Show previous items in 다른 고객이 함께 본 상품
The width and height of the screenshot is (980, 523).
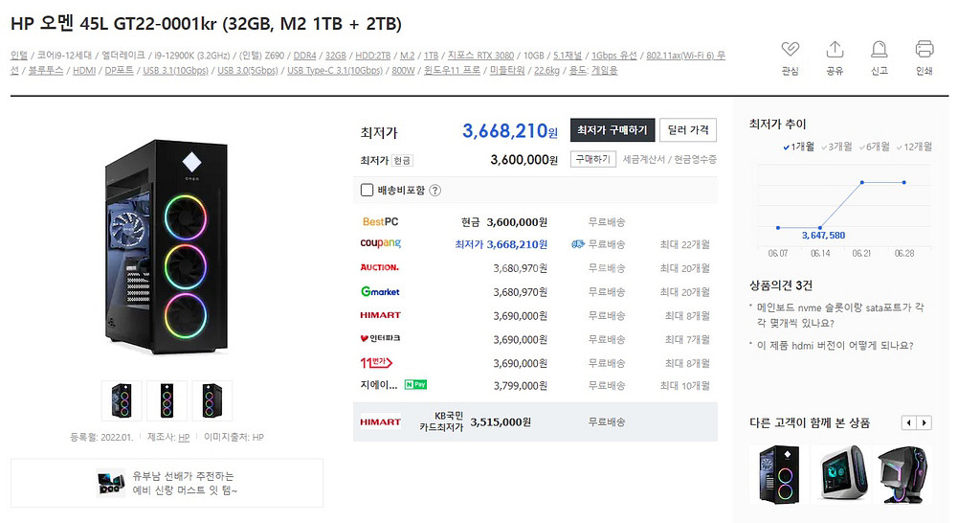coord(909,423)
